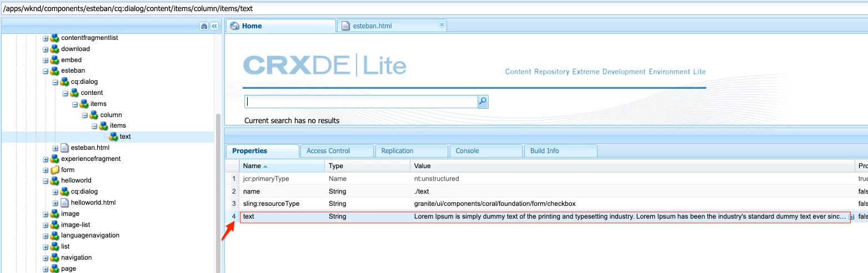Viewport: 868px width, 273px height.
Task: Click the image node icon
Action: pyautogui.click(x=54, y=214)
